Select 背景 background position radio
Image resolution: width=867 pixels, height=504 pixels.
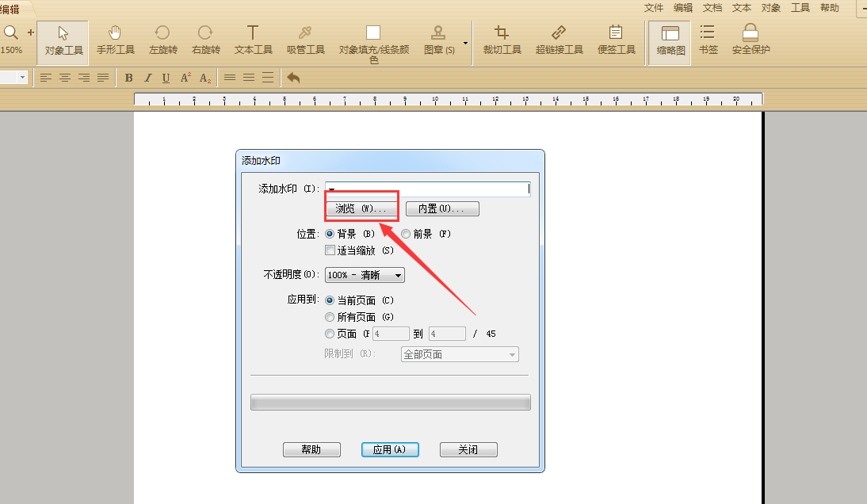point(330,234)
